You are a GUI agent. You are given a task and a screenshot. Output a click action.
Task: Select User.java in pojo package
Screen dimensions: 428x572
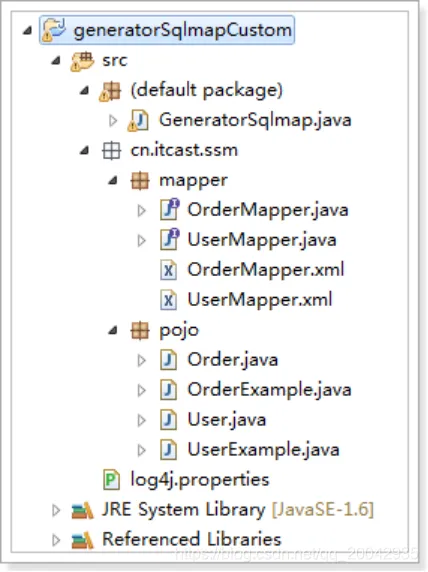coord(227,420)
